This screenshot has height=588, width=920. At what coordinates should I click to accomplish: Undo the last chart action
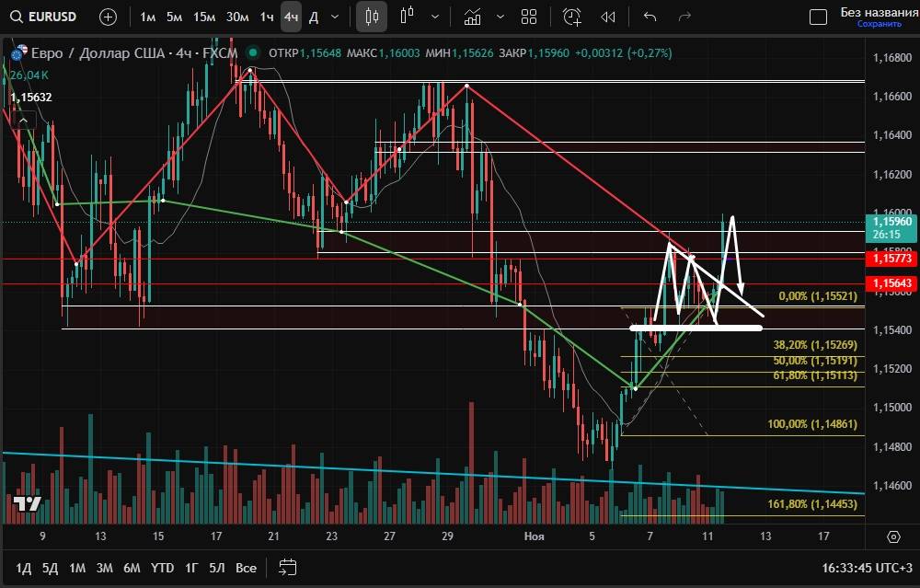tap(650, 17)
